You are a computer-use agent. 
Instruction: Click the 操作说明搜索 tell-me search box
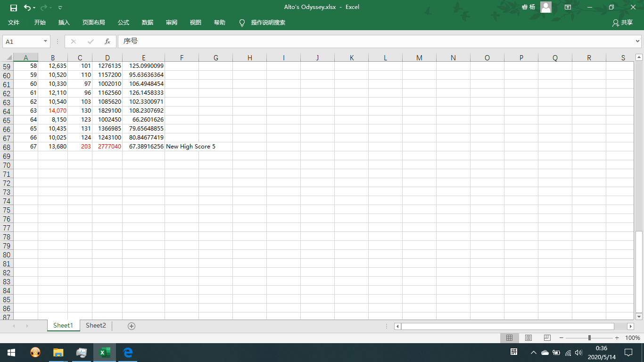tap(263, 23)
